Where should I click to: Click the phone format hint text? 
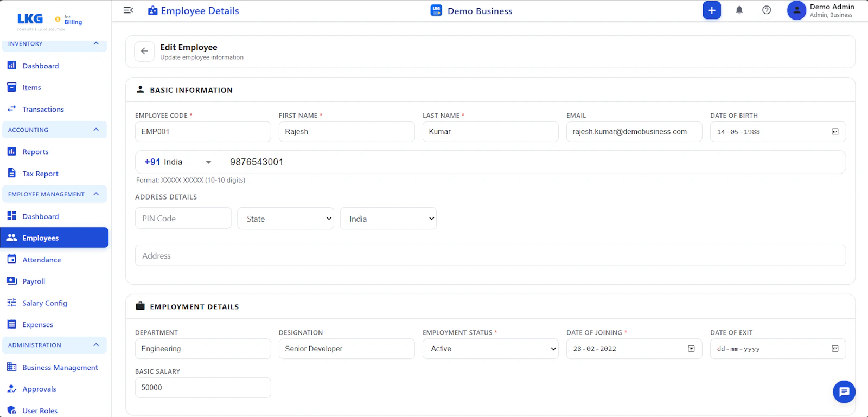click(190, 180)
